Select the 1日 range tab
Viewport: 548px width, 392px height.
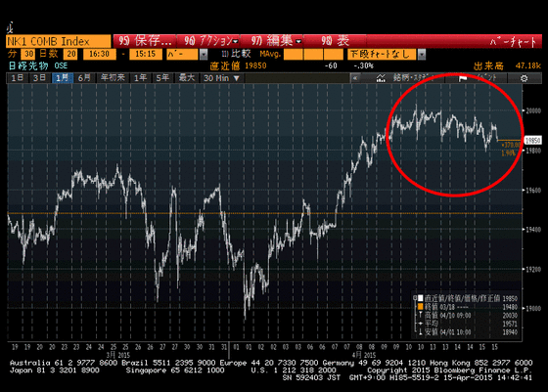coord(18,78)
